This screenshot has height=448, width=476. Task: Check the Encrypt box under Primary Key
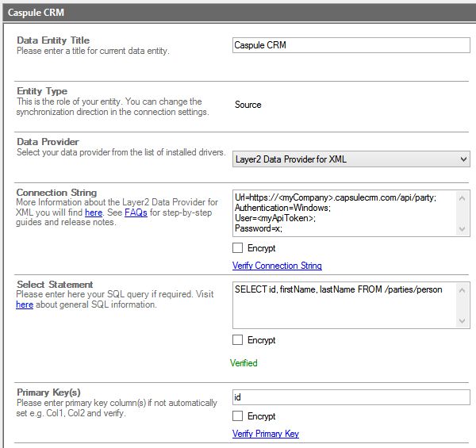(237, 416)
